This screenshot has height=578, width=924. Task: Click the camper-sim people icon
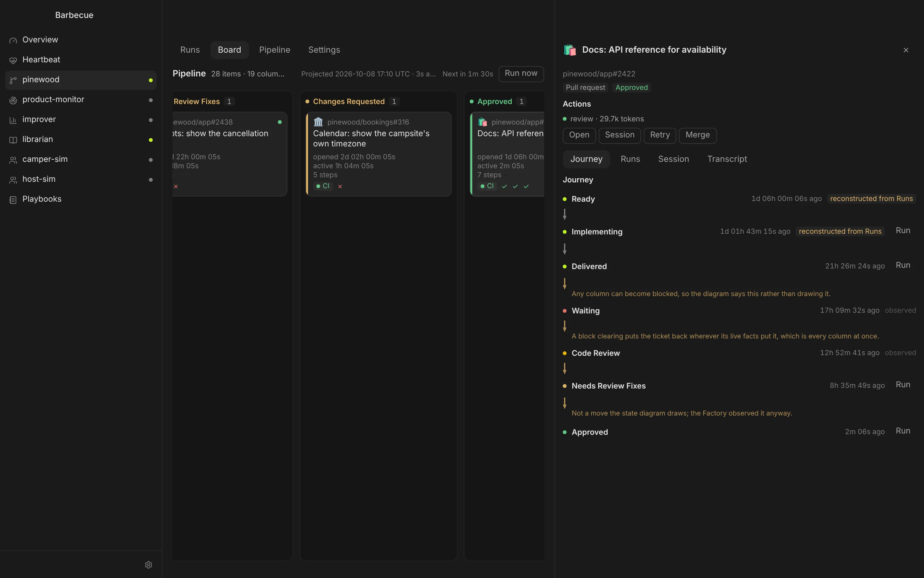(13, 160)
